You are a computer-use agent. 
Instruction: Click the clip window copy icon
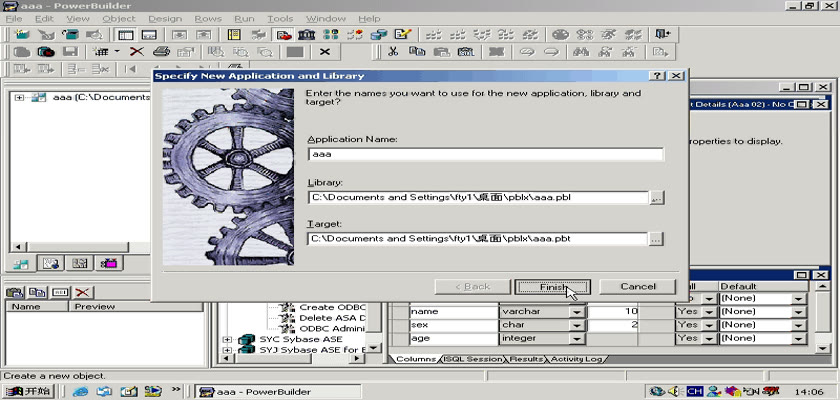[x=37, y=292]
